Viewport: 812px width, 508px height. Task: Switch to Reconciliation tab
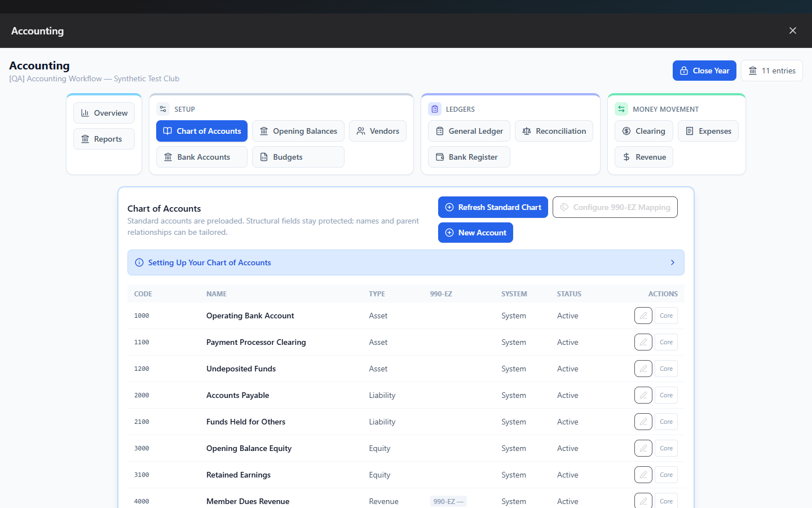click(x=554, y=131)
